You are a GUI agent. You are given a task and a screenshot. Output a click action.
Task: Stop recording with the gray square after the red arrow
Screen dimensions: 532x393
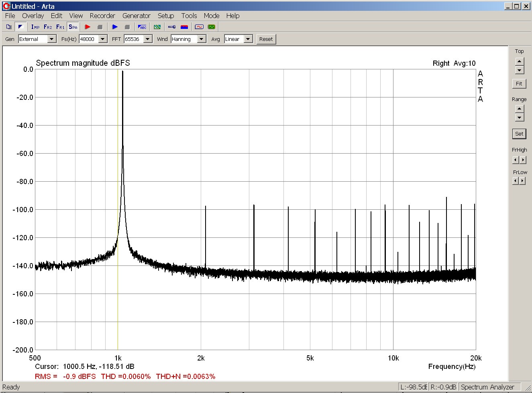pyautogui.click(x=100, y=27)
